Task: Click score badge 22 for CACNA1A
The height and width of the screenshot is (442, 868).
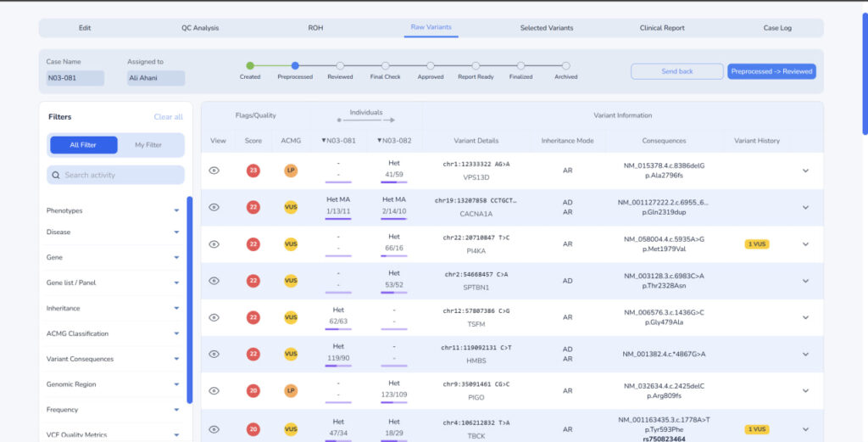Action: tap(253, 207)
